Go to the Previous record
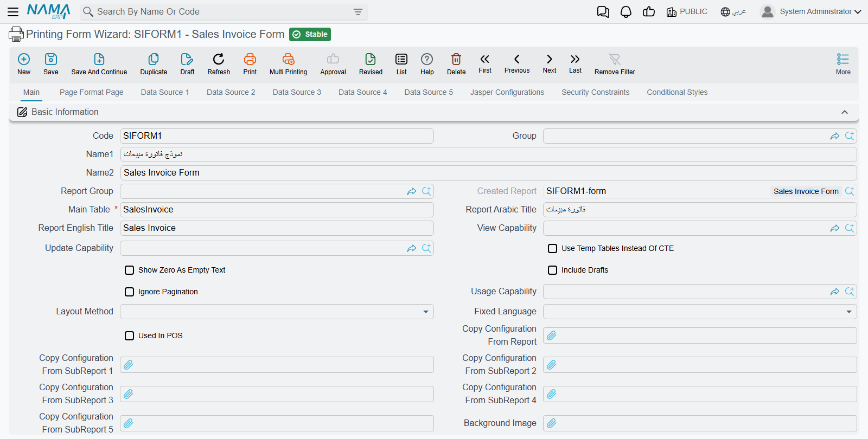868x439 pixels. pos(517,63)
